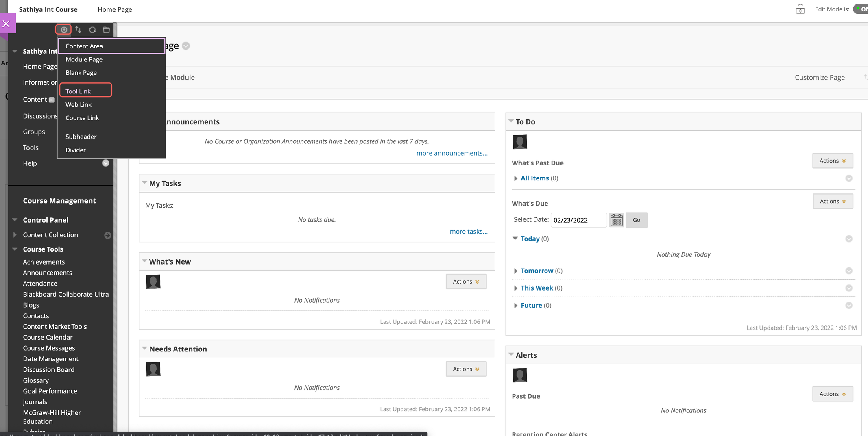The image size is (868, 436).
Task: Collapse the To Do module
Action: click(x=511, y=121)
